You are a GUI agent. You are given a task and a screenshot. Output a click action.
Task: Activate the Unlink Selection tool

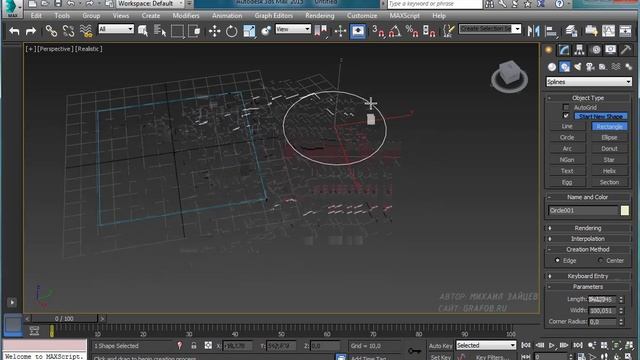point(69,31)
